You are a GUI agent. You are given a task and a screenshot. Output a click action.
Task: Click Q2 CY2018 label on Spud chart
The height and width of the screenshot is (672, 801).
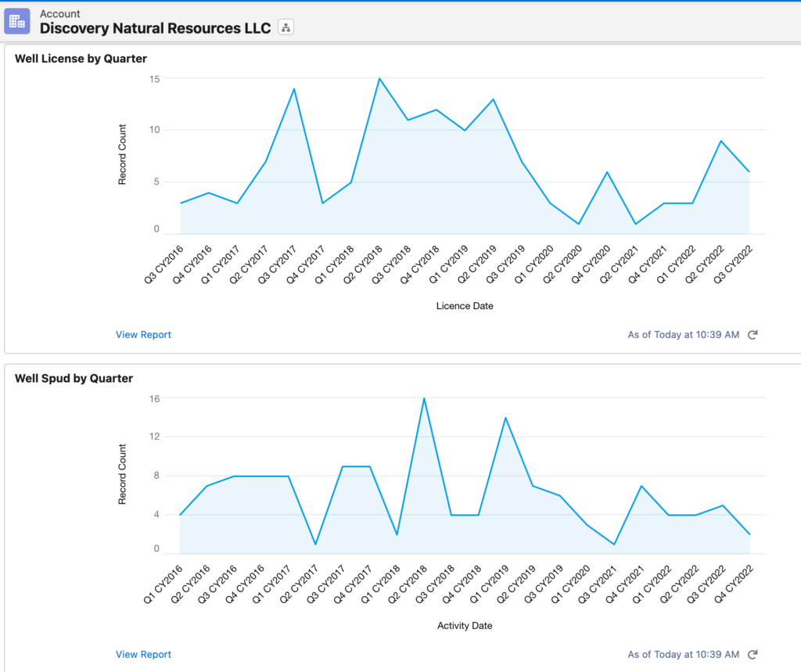[407, 584]
